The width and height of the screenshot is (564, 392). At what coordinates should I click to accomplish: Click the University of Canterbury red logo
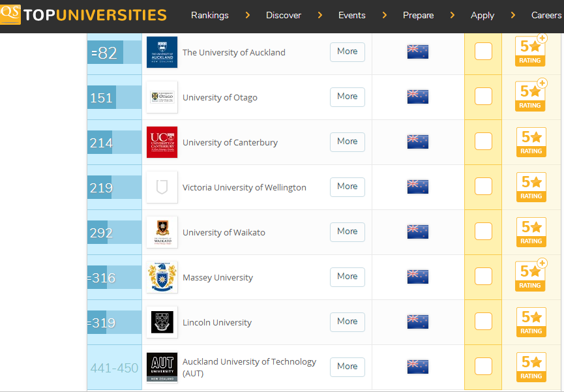(162, 142)
